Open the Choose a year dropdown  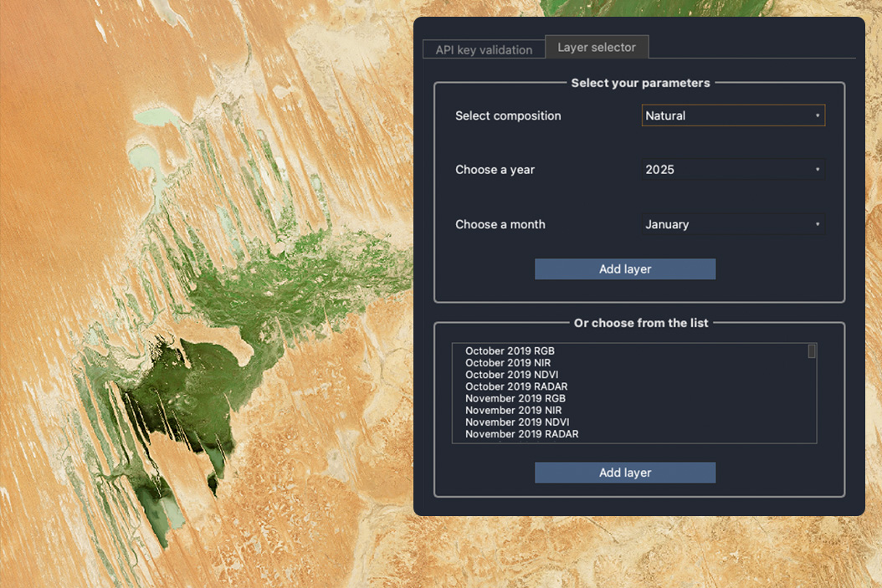pos(733,169)
